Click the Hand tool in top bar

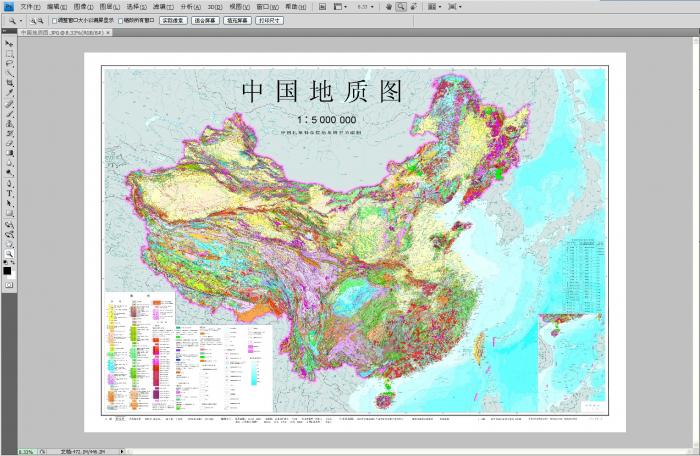(x=388, y=6)
